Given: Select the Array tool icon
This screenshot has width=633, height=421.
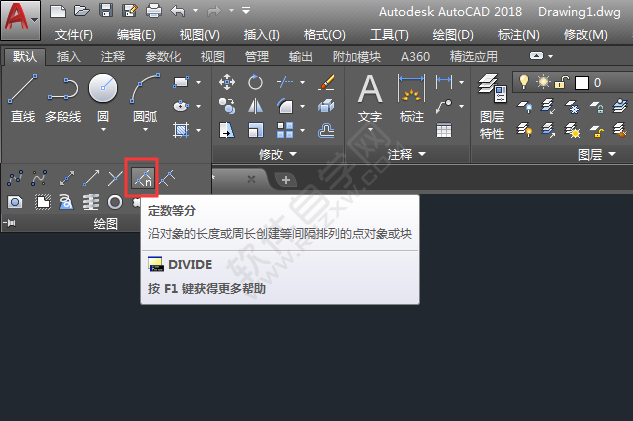Looking at the screenshot, I should click(x=285, y=130).
